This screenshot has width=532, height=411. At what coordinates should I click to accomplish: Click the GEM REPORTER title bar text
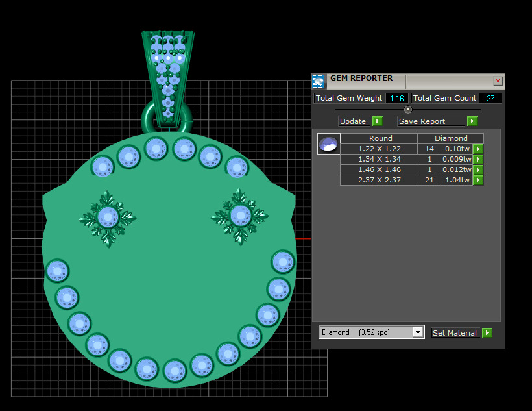point(361,78)
